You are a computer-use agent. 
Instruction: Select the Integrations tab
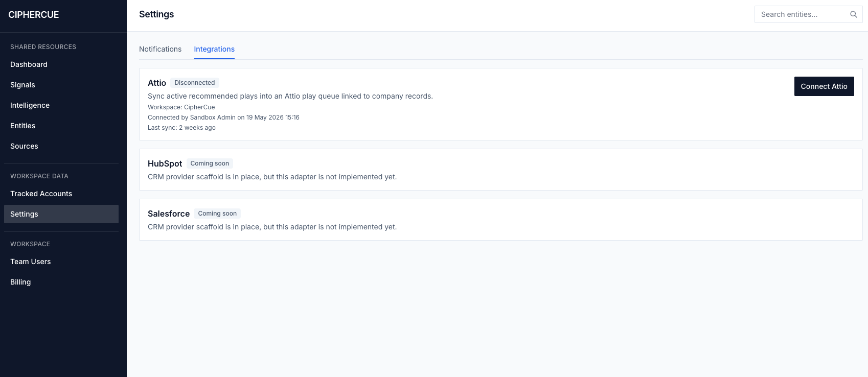pyautogui.click(x=214, y=49)
